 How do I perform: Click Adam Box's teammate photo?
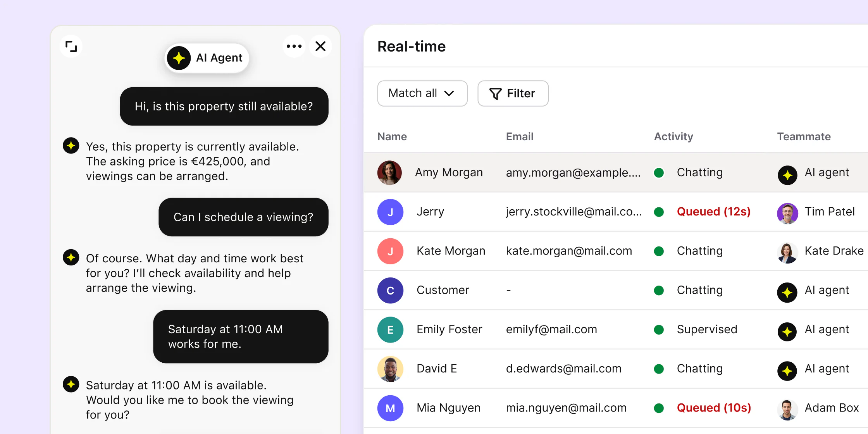click(x=787, y=410)
